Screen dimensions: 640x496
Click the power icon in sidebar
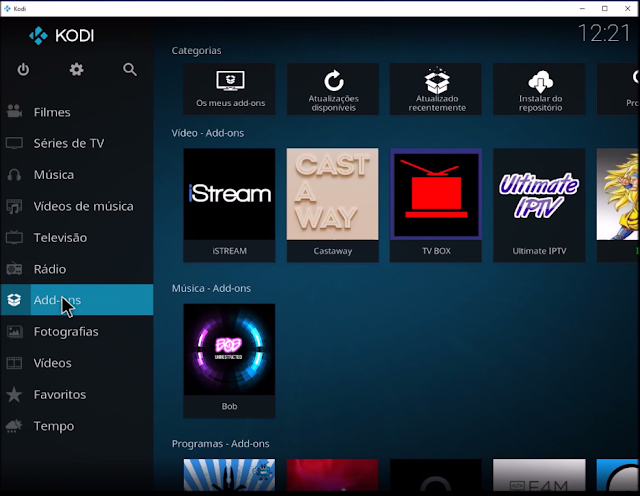point(23,69)
